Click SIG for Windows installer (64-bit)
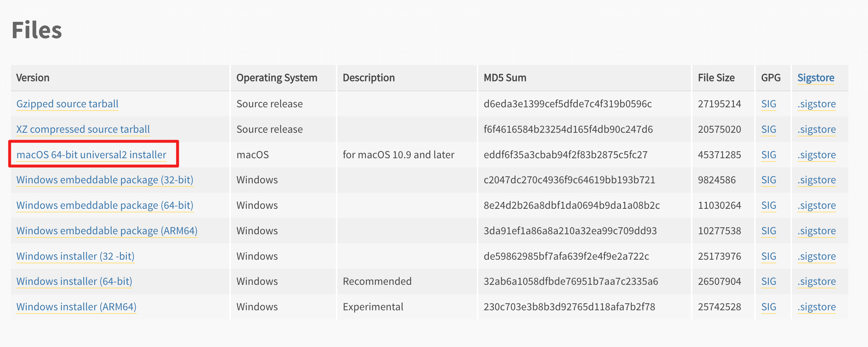The image size is (868, 347). [768, 282]
